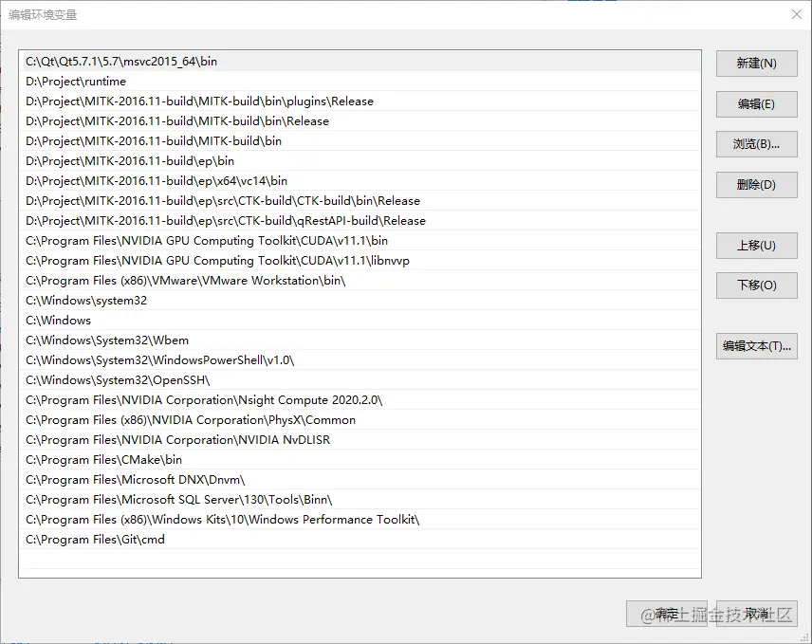812x644 pixels.
Task: Select the NVIDIA Corporation\PhysX\Common path
Action: pyautogui.click(x=361, y=420)
